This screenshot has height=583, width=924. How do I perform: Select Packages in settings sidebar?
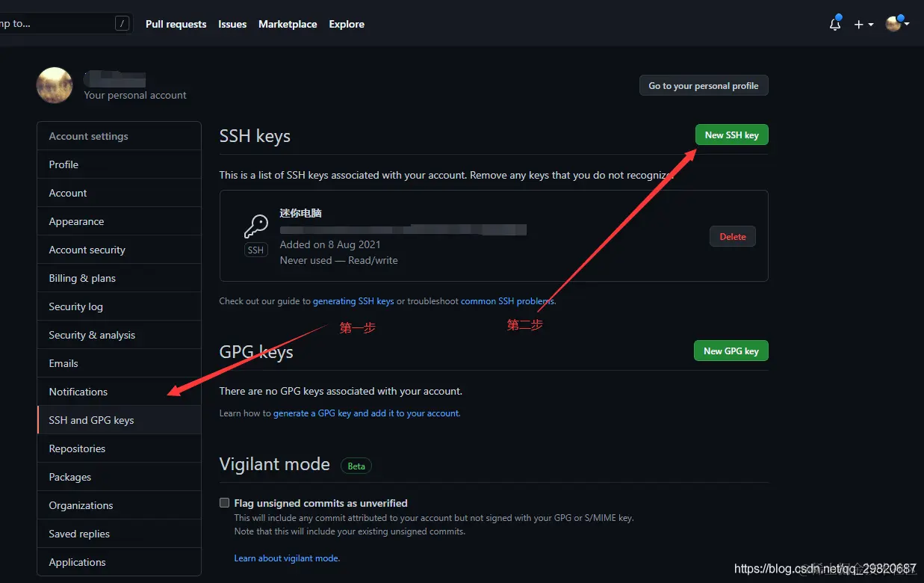point(119,477)
